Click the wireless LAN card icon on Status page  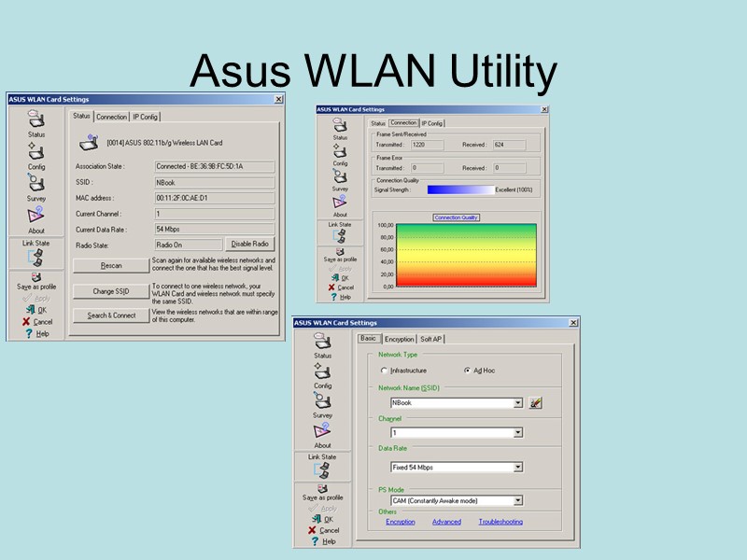point(91,140)
